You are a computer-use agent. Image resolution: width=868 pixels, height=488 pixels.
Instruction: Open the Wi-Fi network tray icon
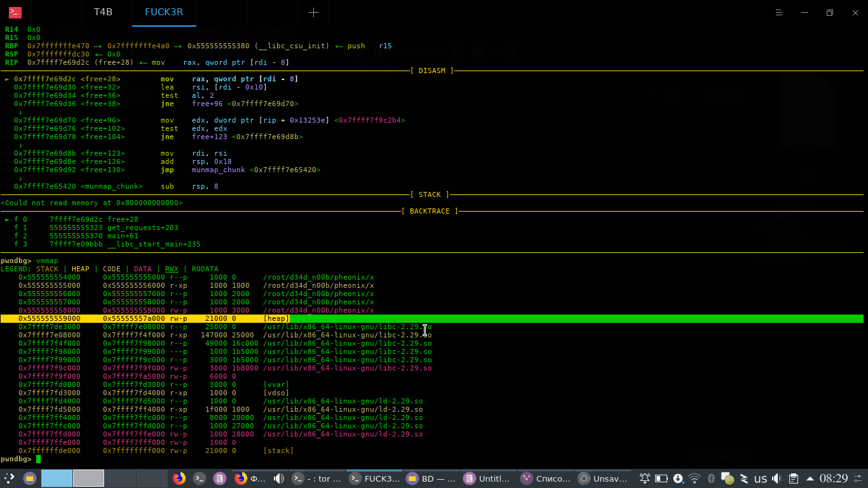coord(695,478)
